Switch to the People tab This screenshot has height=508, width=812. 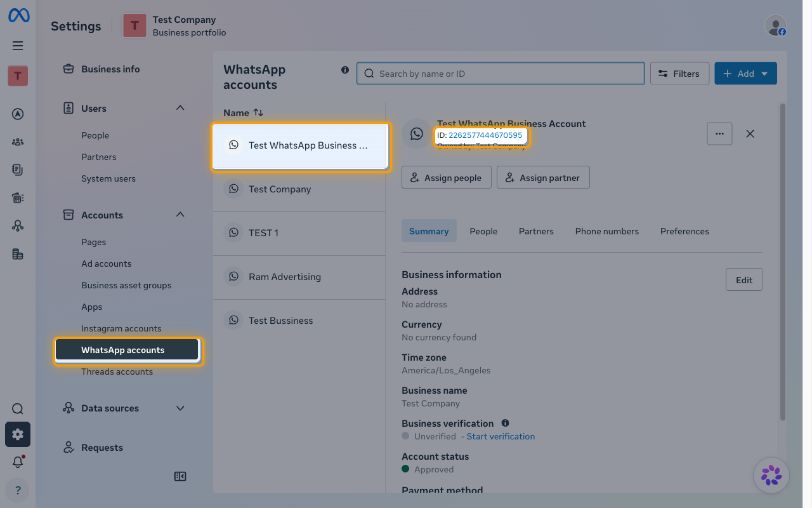click(483, 231)
